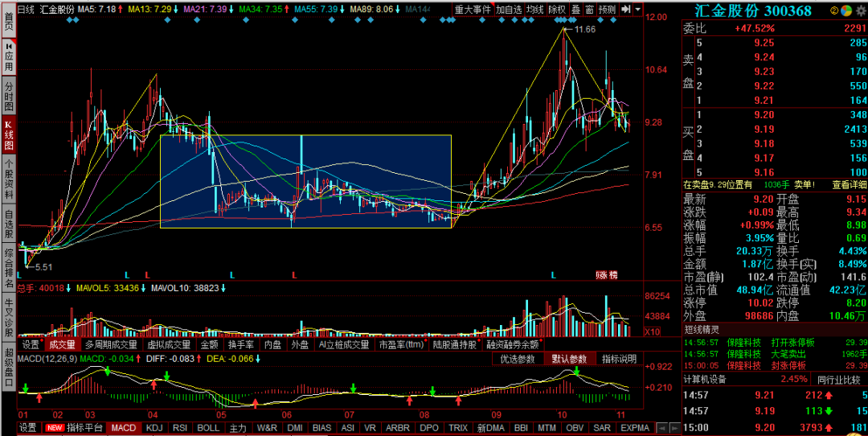Click red up arrow on MACD near 05
Screen dimensions: 868x436
coord(256,402)
